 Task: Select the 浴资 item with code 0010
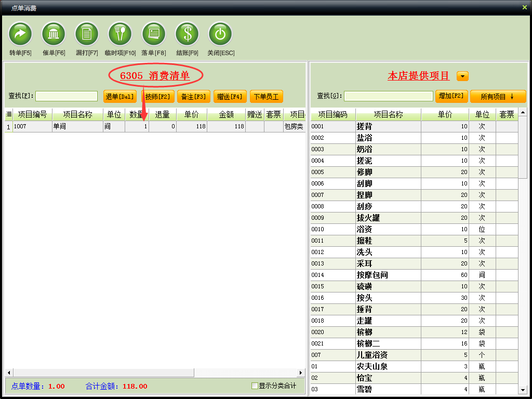pyautogui.click(x=414, y=229)
